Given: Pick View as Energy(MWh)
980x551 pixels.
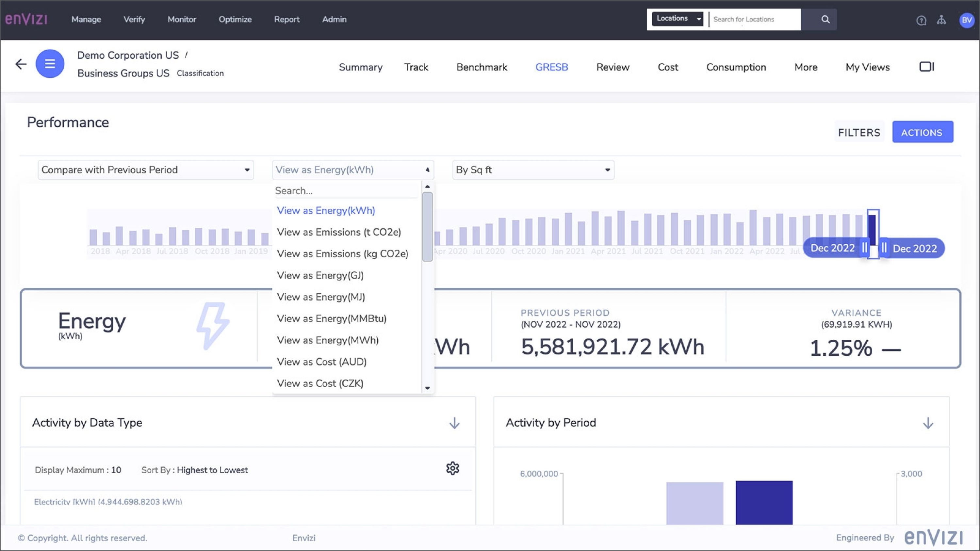Looking at the screenshot, I should tap(328, 340).
